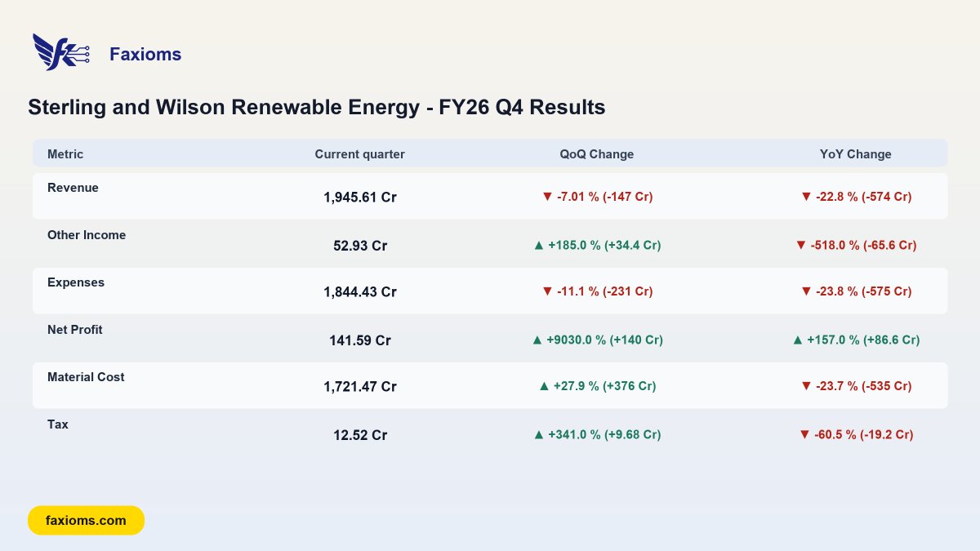Select Net Profit value 141.59 Cr
This screenshot has height=551, width=980.
click(360, 340)
